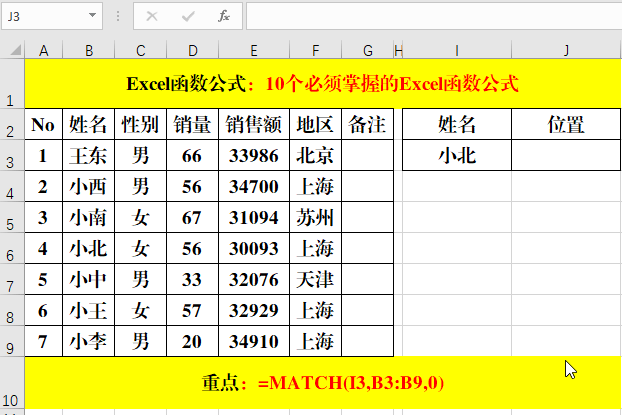Click the name cell '王东'

(x=88, y=155)
